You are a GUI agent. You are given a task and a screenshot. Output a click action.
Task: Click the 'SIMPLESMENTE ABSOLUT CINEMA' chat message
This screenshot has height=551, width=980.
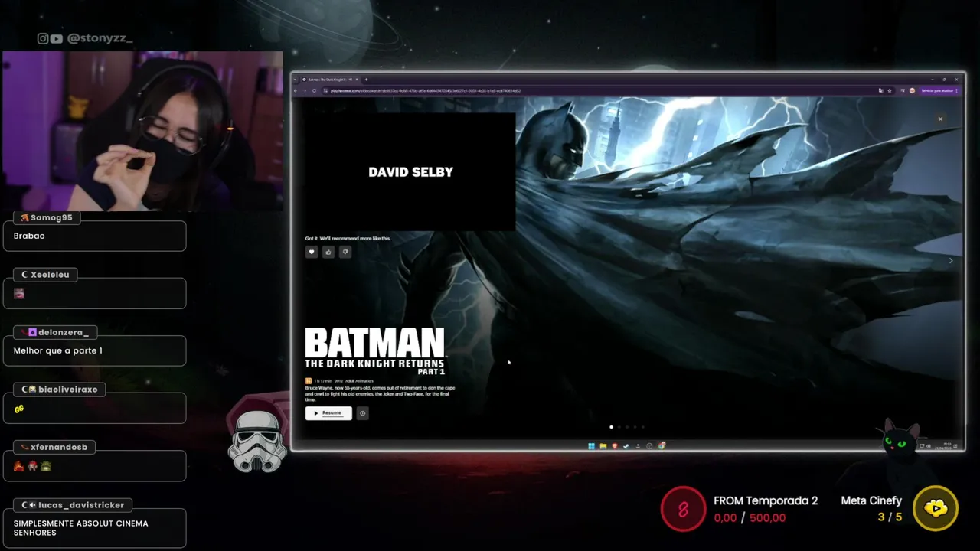coord(80,528)
